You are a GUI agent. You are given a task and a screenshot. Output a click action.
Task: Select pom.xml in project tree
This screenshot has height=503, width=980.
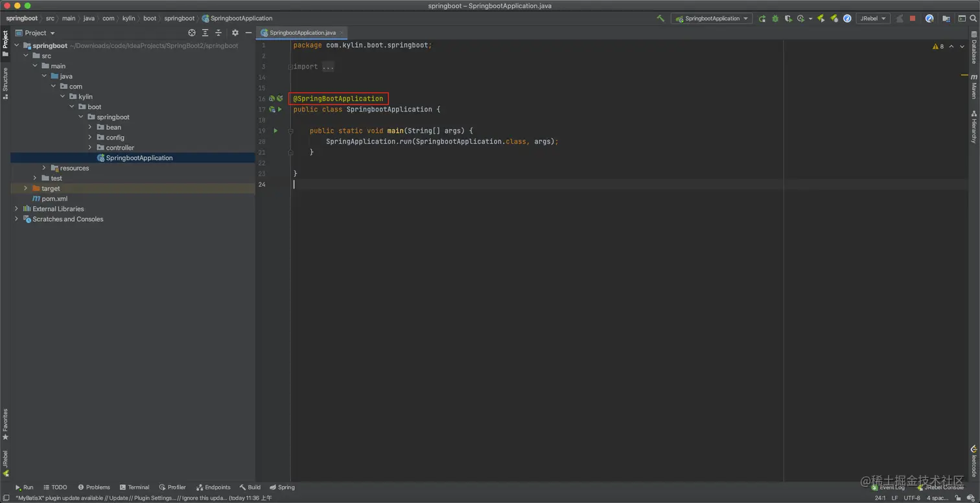tap(50, 198)
